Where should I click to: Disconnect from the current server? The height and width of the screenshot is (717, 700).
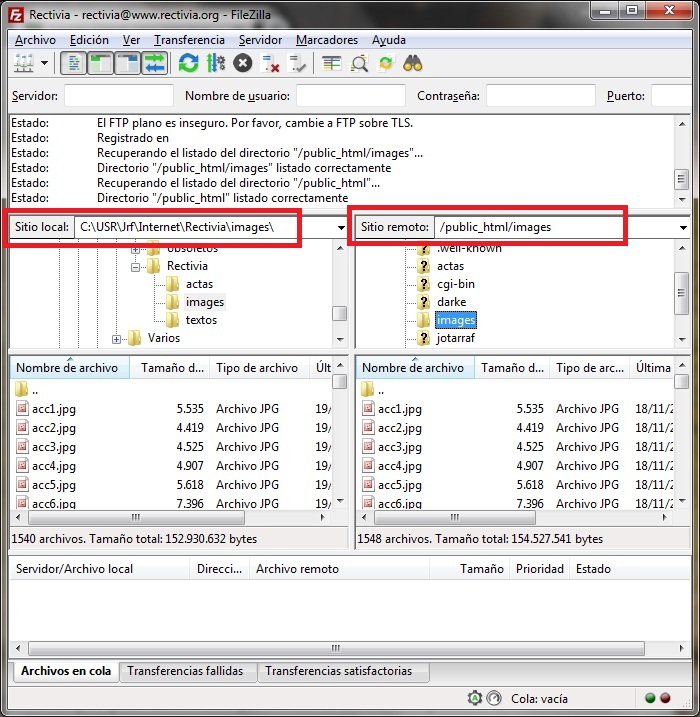(270, 63)
